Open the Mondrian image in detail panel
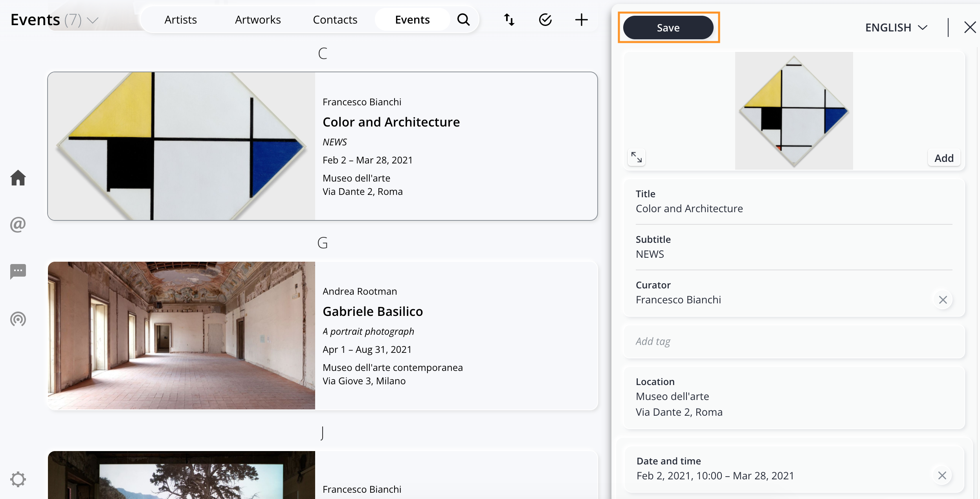980x499 pixels. click(x=794, y=111)
